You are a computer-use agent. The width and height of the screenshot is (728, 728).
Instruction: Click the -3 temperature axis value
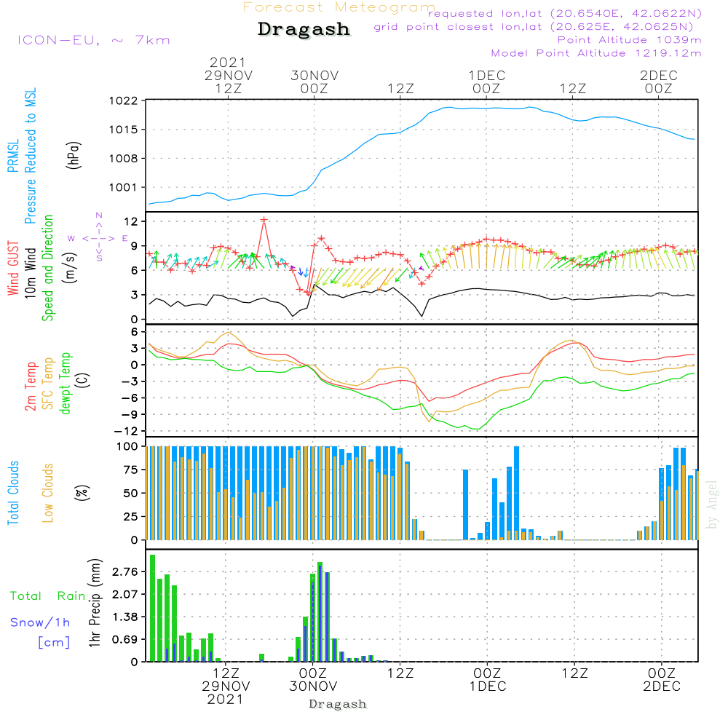tap(129, 381)
